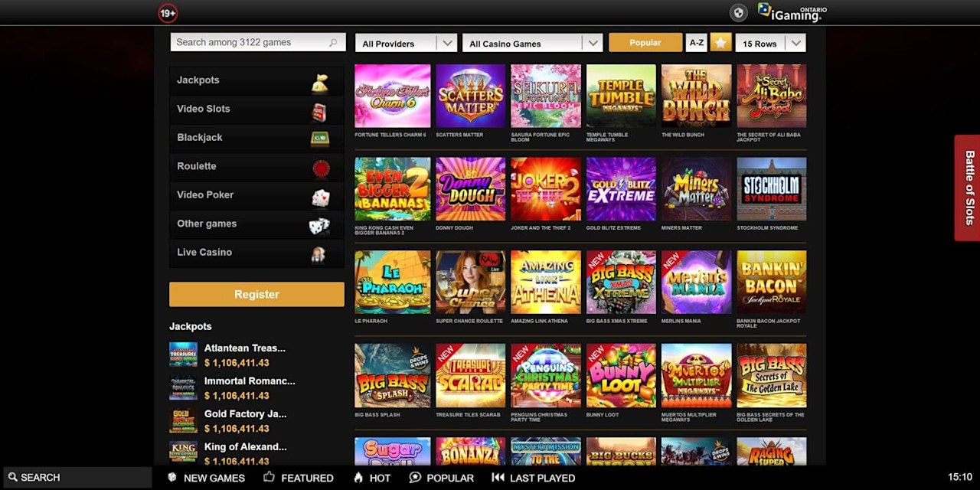Click the Video Poker cards icon

tap(320, 198)
